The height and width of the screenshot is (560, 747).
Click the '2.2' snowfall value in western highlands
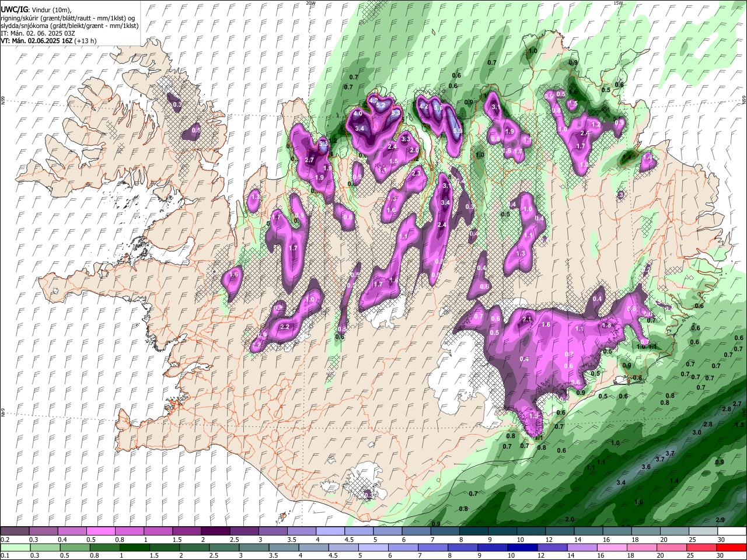[x=285, y=327]
